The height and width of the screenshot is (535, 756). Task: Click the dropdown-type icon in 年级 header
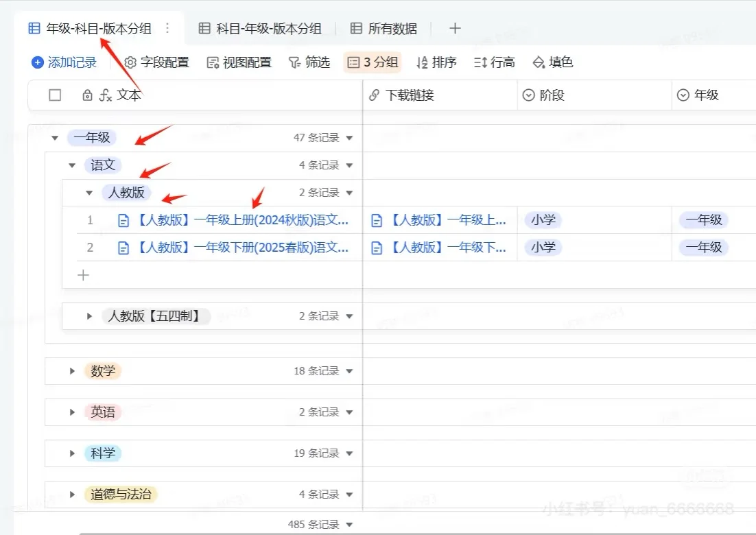point(683,95)
